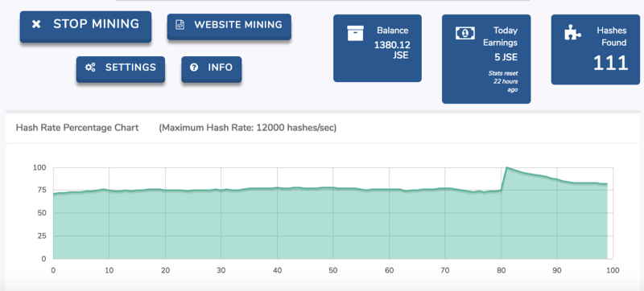Screen dimensions: 644x291
Task: Click the Stats reset 22 hours ago note
Action: tap(503, 81)
